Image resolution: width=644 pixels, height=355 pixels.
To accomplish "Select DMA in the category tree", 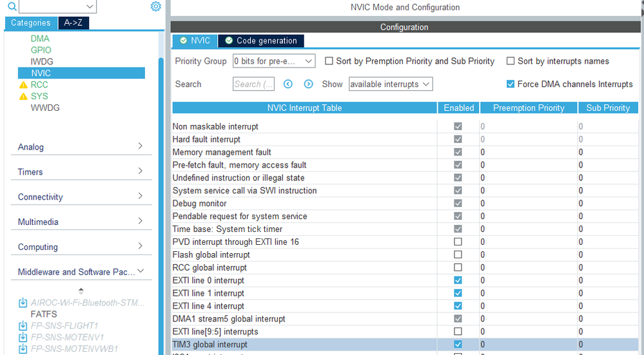I will [x=40, y=39].
